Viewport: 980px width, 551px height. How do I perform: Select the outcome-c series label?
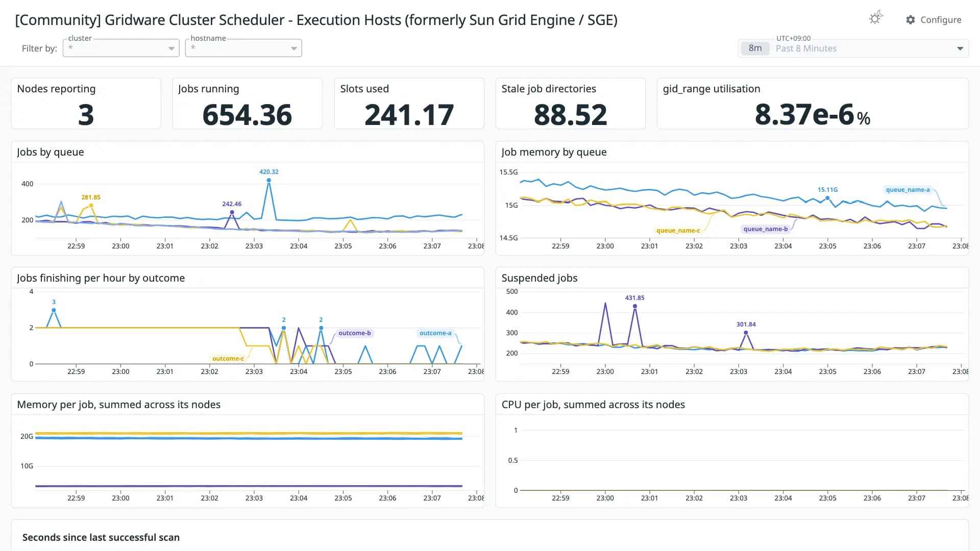tap(228, 359)
